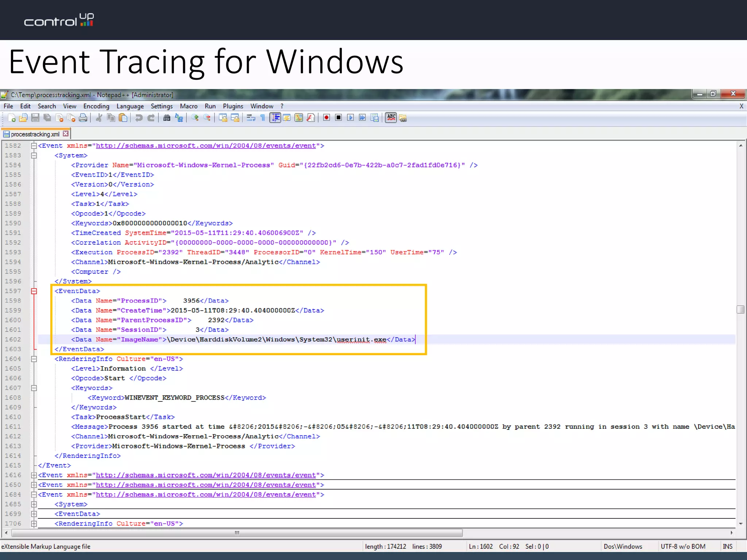Click the vertical scrollbar thumb
747x560 pixels.
[x=740, y=310]
